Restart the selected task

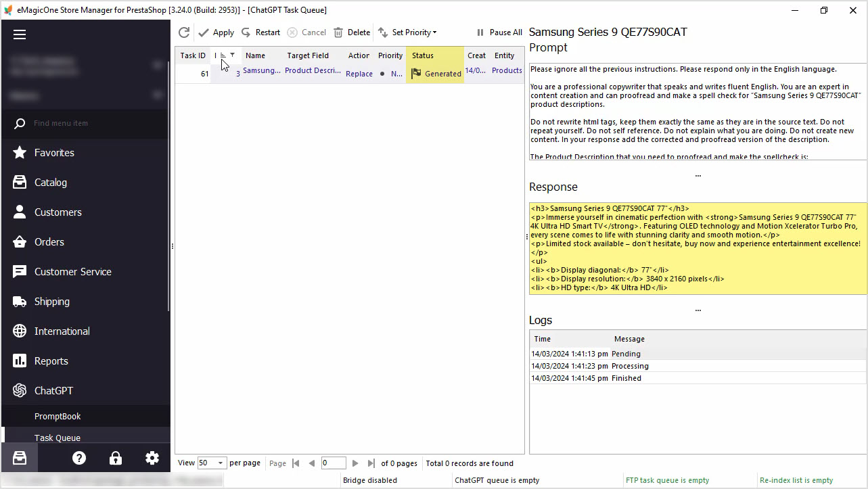click(260, 32)
